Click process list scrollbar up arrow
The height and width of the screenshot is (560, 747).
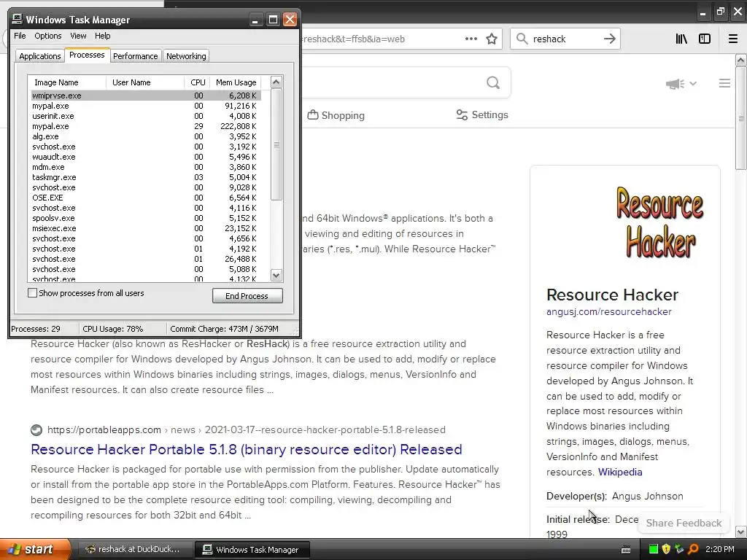(276, 82)
